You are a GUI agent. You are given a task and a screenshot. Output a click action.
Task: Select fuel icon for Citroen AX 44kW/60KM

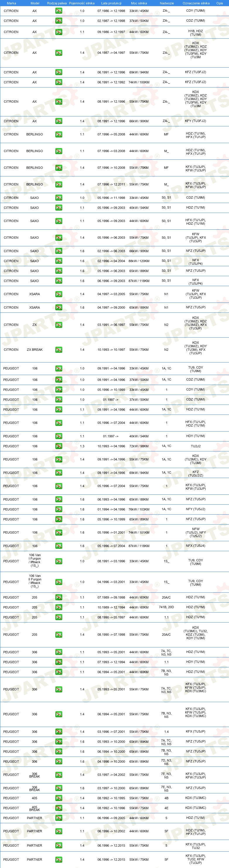[x=59, y=32]
